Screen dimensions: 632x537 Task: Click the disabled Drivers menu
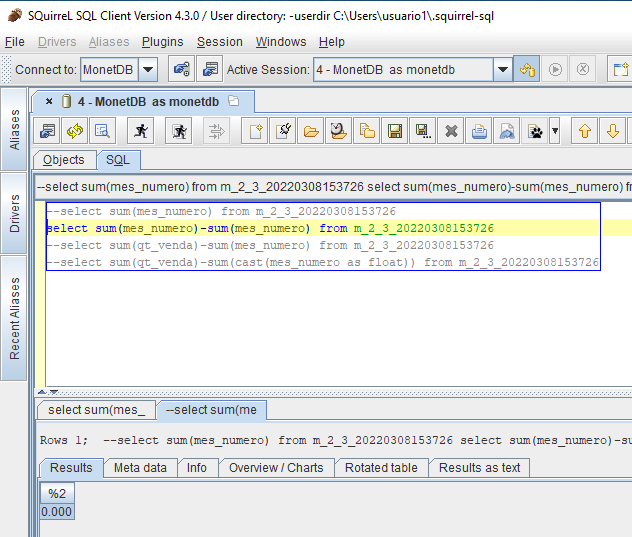57,42
